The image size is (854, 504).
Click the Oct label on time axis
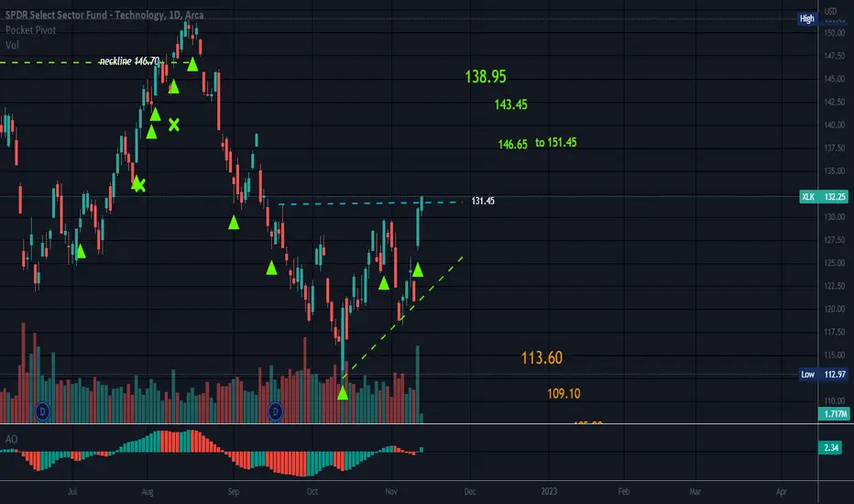(x=312, y=491)
